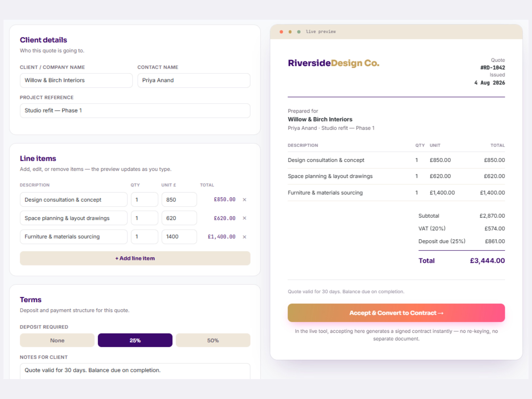Click the preview total £3,444.00
The width and height of the screenshot is (532, 399).
coord(487,261)
